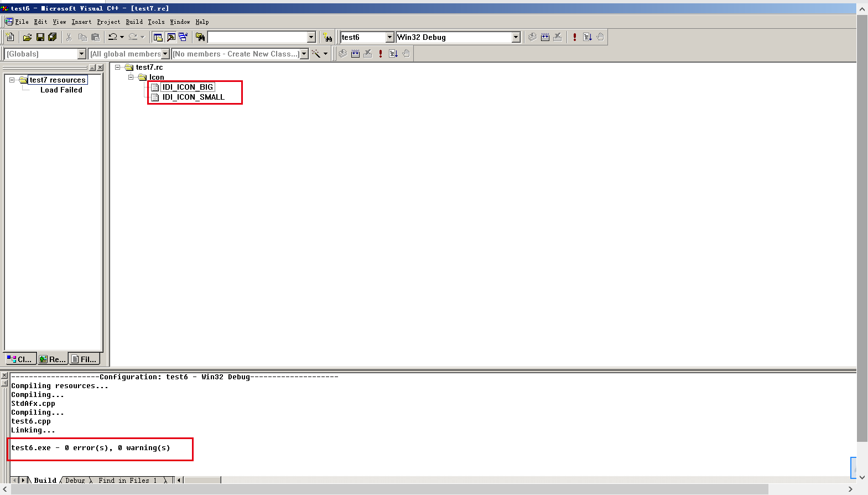Collapse the test7 resources tree node
The height and width of the screenshot is (495, 868).
(12, 80)
